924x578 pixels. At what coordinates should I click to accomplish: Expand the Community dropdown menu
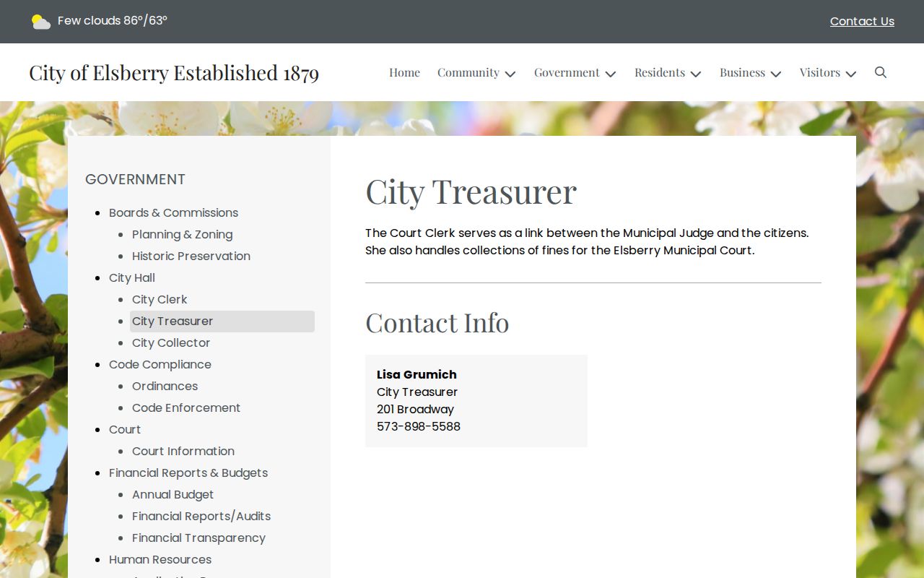476,72
